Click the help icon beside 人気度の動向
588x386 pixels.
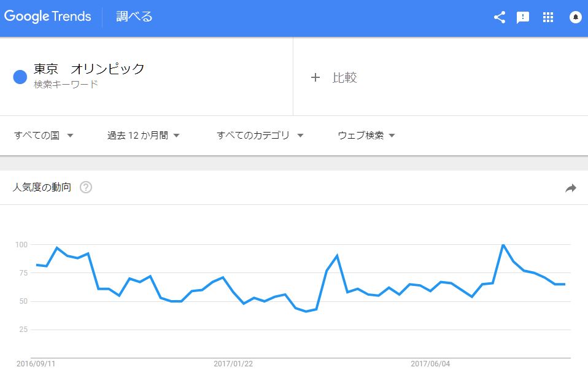click(x=86, y=187)
